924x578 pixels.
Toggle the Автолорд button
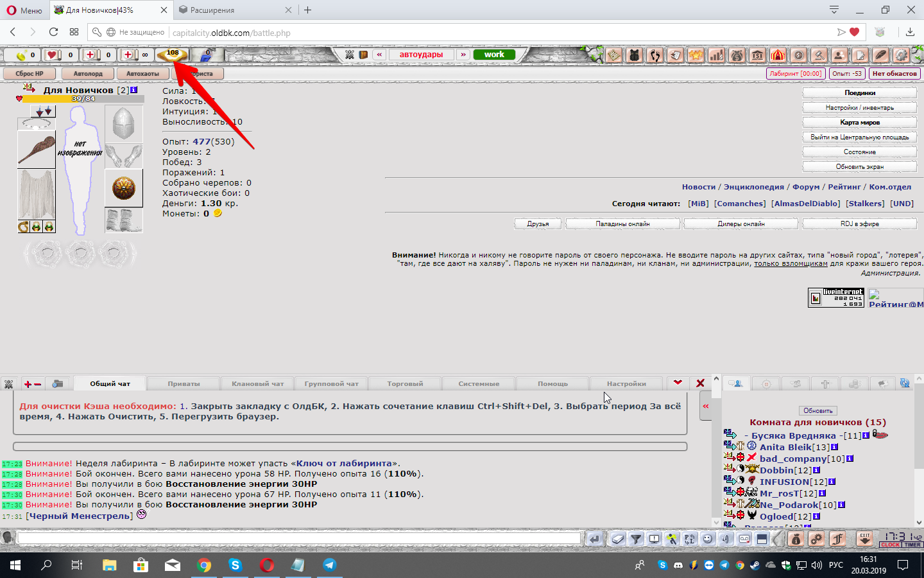click(88, 74)
